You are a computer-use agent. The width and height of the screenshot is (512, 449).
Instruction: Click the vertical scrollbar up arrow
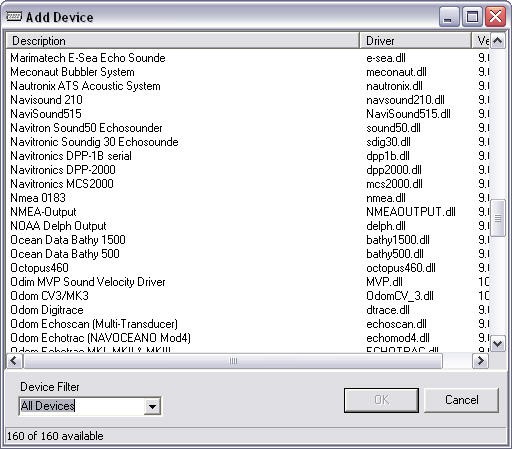pos(498,41)
